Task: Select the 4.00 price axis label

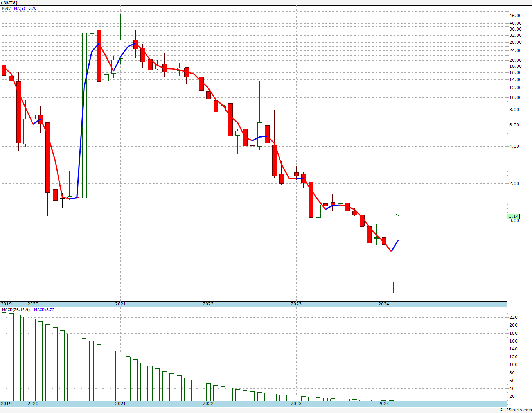Action: pos(514,146)
